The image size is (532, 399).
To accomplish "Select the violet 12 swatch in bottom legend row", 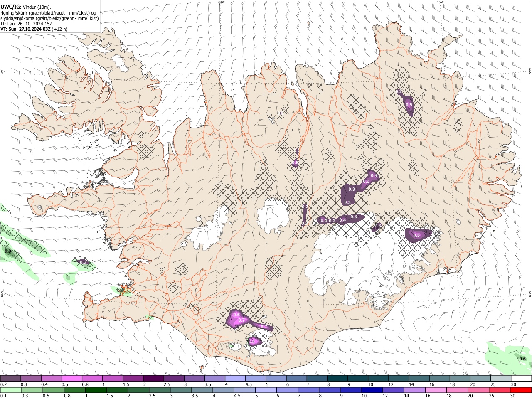I will (x=393, y=390).
